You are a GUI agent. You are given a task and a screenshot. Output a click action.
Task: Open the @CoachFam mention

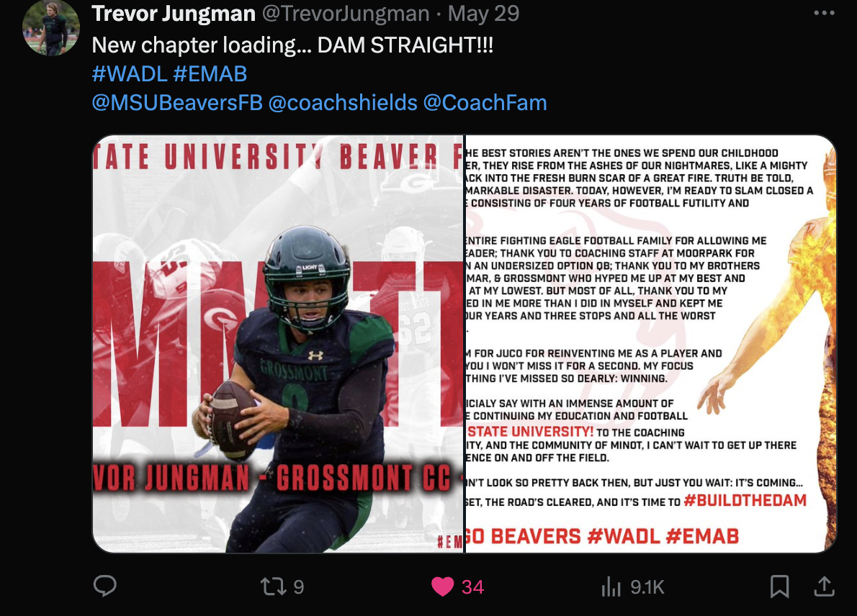click(485, 103)
